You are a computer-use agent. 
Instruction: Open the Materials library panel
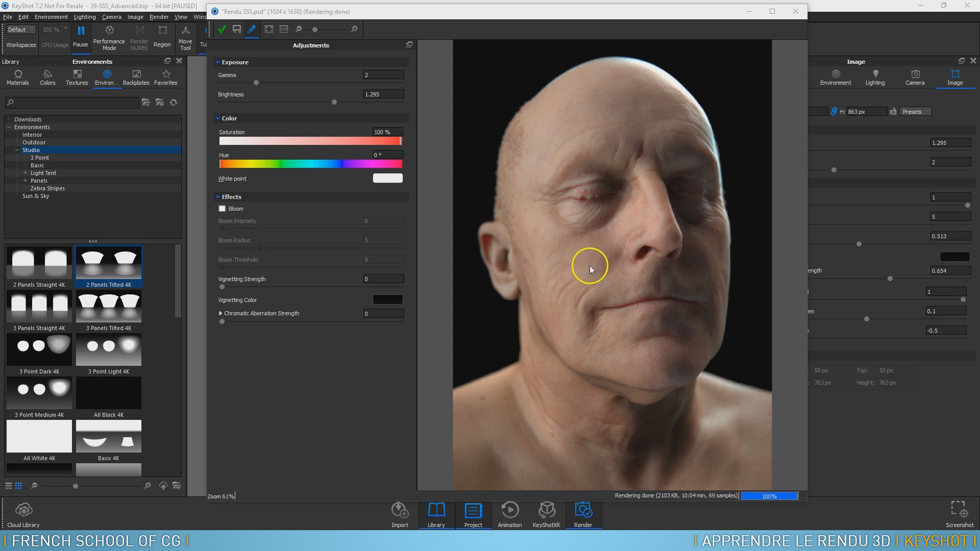(x=17, y=77)
